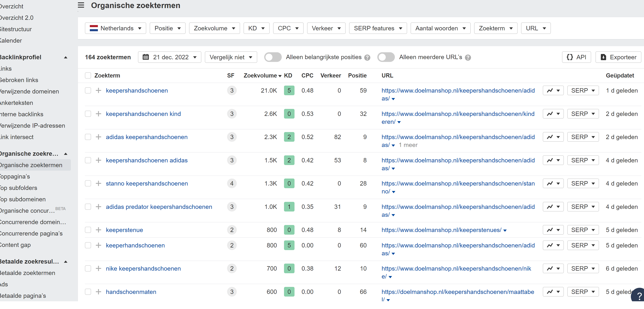Click the plus icon next to keepershandschoenen adidas
This screenshot has height=309, width=644.
[99, 160]
